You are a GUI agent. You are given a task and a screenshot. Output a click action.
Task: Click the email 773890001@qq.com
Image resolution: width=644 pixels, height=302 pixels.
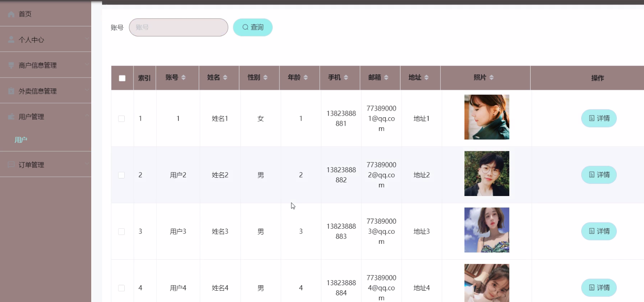(381, 119)
